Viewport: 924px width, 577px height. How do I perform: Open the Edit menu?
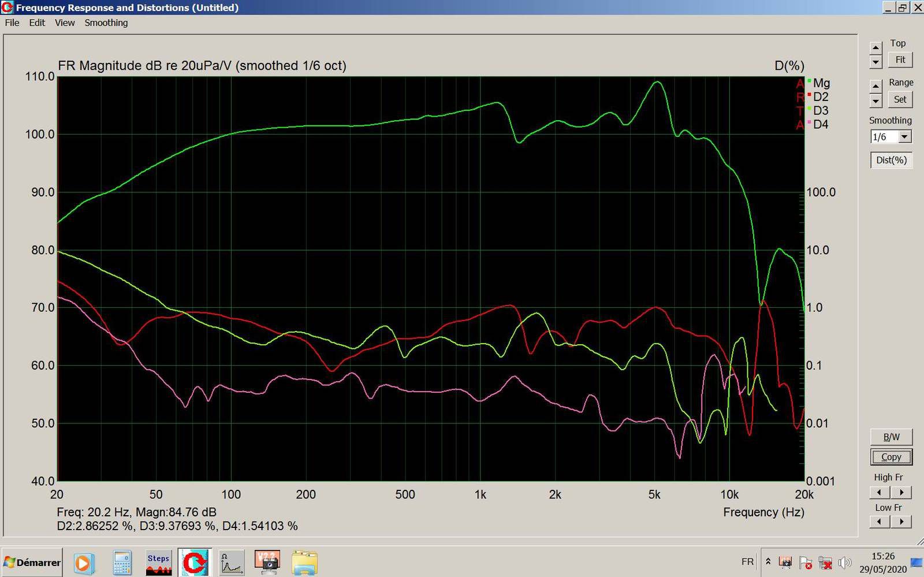(x=37, y=23)
